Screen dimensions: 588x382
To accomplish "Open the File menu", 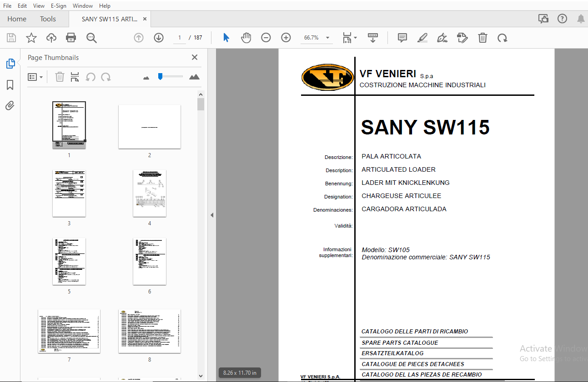I will coord(7,5).
